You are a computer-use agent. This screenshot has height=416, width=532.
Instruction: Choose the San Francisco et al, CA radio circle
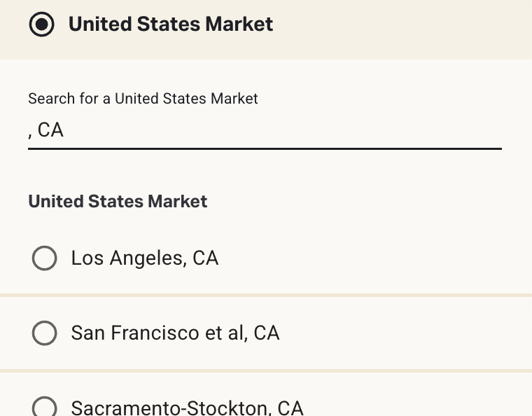point(44,333)
